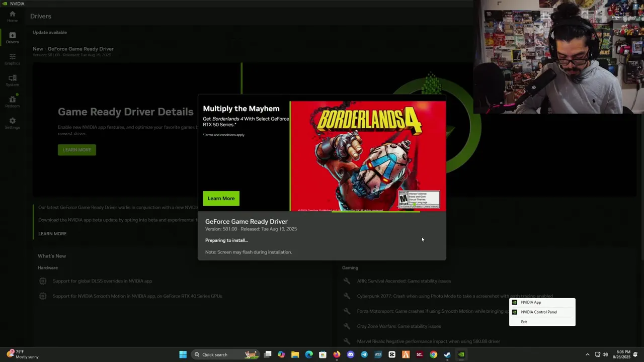Click the 'Marvel Rivals' fix entry
This screenshot has width=644, height=362.
point(429,341)
